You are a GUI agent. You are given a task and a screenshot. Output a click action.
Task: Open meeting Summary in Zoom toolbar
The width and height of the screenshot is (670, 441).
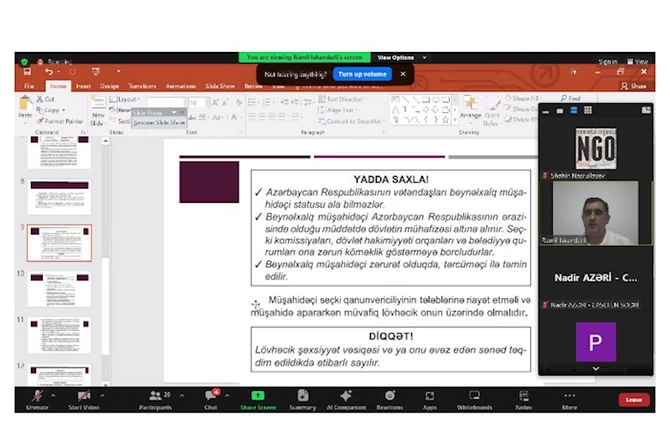point(303,400)
